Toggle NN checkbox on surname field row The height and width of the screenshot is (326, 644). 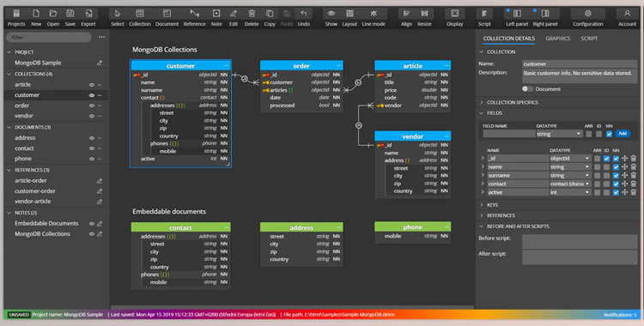click(x=616, y=175)
